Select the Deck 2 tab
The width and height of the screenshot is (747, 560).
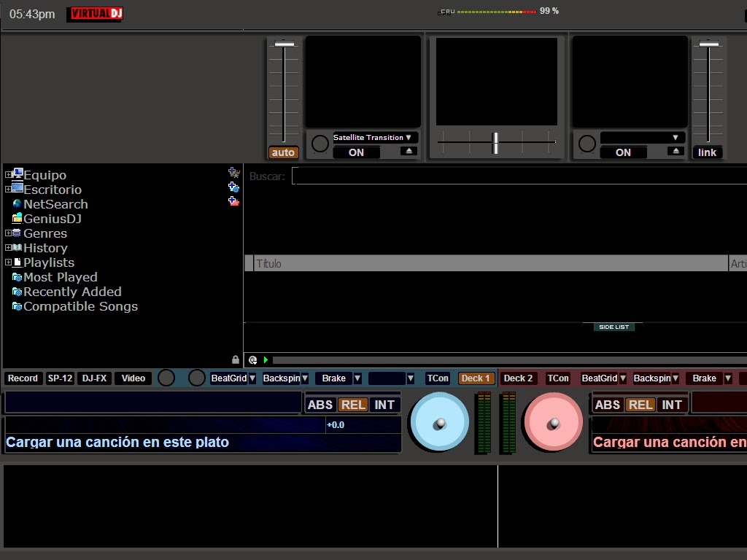518,378
